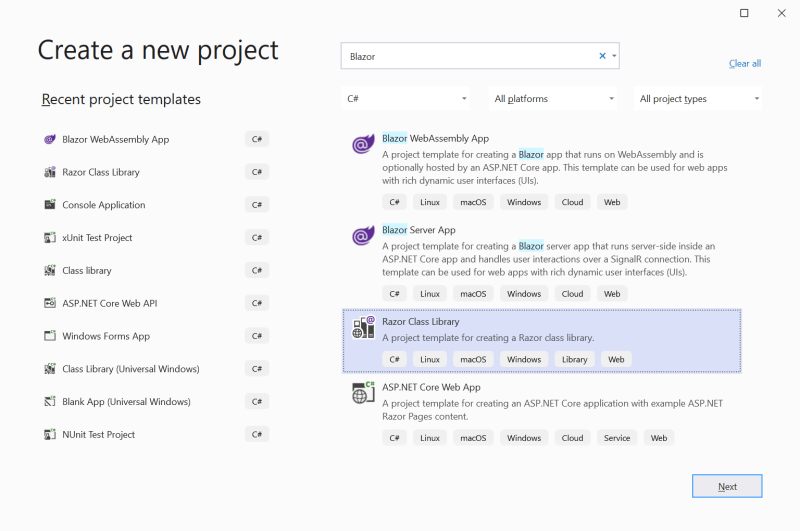Open the C# language filter dropdown

pyautogui.click(x=405, y=98)
